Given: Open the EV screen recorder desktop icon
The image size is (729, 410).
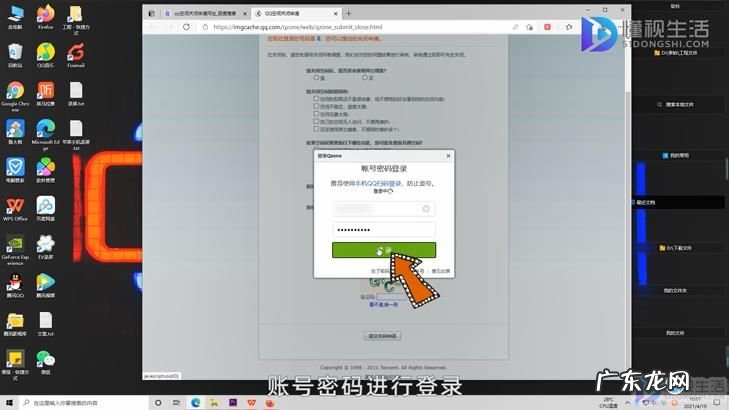Looking at the screenshot, I should point(45,247).
